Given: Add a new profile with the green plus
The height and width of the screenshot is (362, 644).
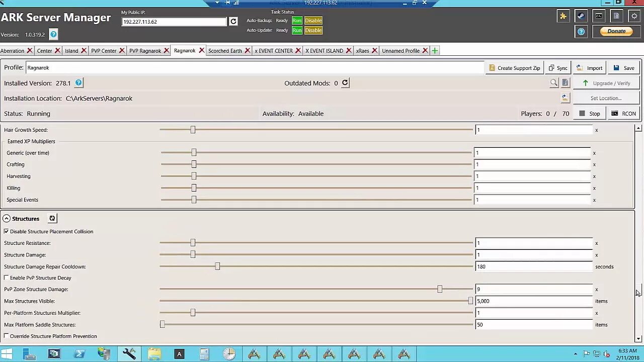Looking at the screenshot, I should (x=435, y=51).
